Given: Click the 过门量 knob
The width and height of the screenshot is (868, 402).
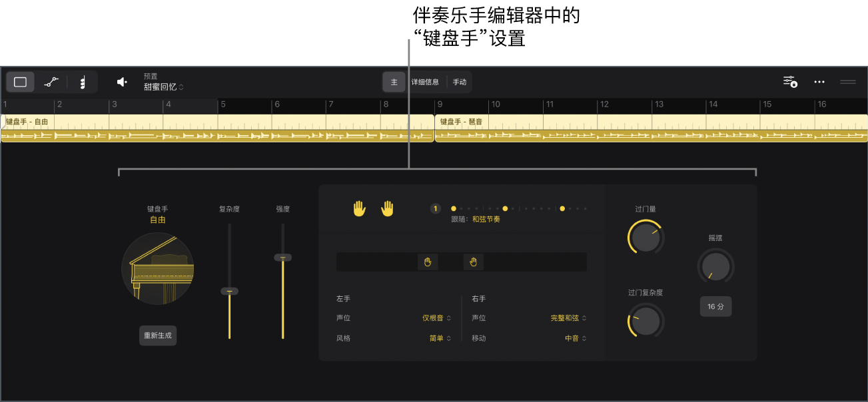Looking at the screenshot, I should (646, 238).
